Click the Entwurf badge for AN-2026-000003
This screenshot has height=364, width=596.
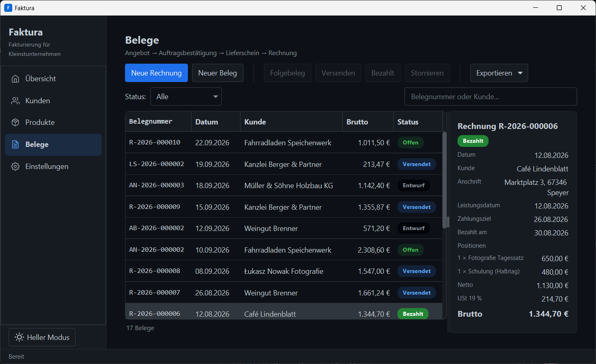click(x=414, y=185)
